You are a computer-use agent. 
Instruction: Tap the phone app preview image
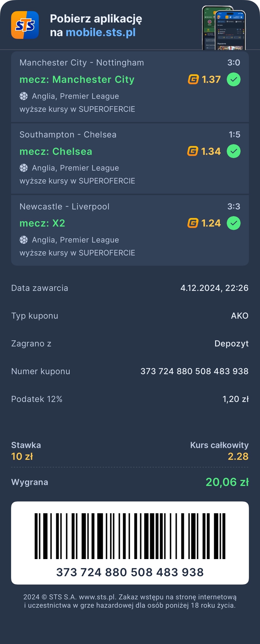224,28
